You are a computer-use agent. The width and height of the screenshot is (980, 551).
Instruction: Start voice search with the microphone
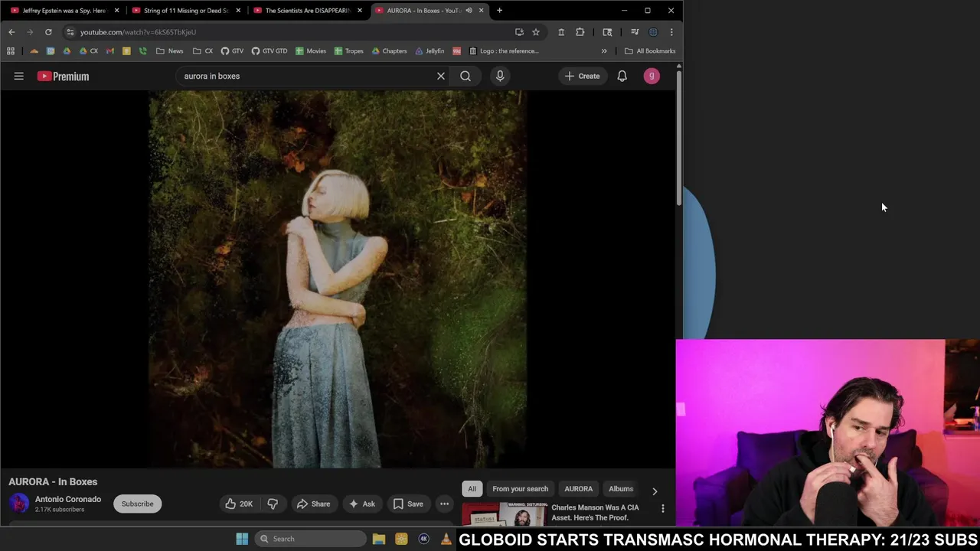(500, 76)
